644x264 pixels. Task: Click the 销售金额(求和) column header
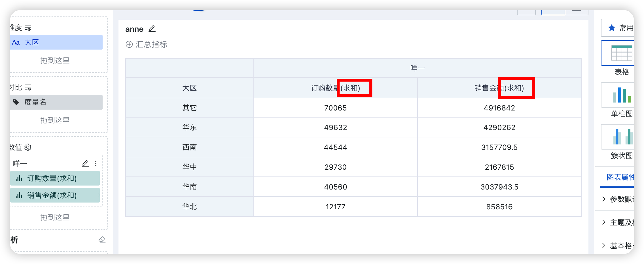(x=499, y=88)
